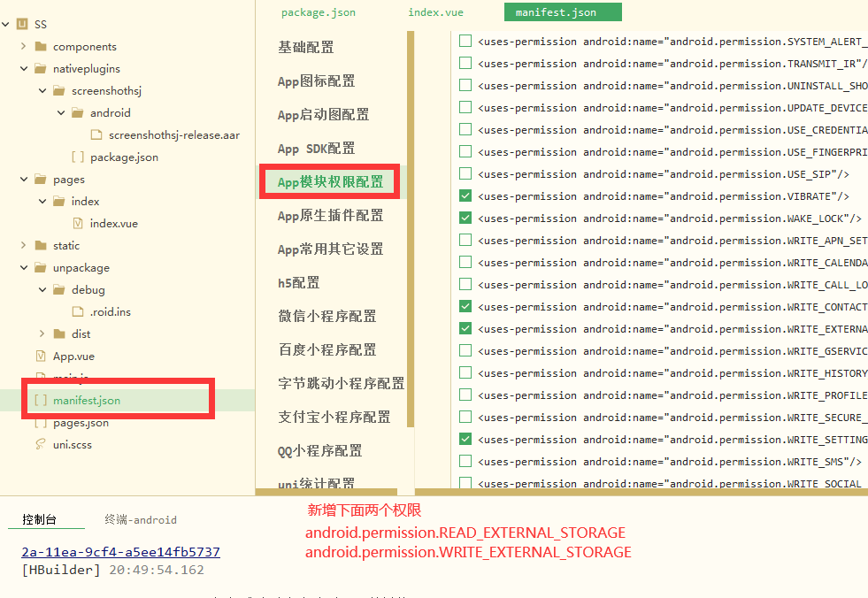
Task: Click the screenshothsj-release.aar file icon
Action: (x=96, y=135)
